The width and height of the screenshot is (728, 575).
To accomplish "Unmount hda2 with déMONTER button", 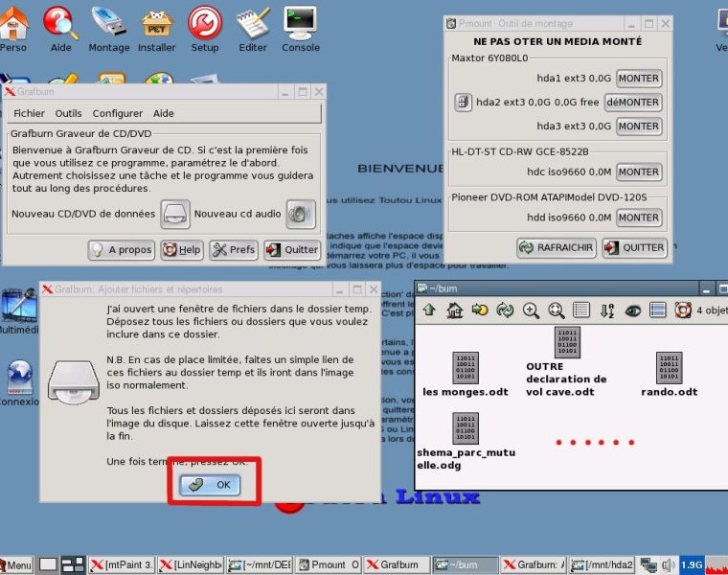I will tap(632, 102).
